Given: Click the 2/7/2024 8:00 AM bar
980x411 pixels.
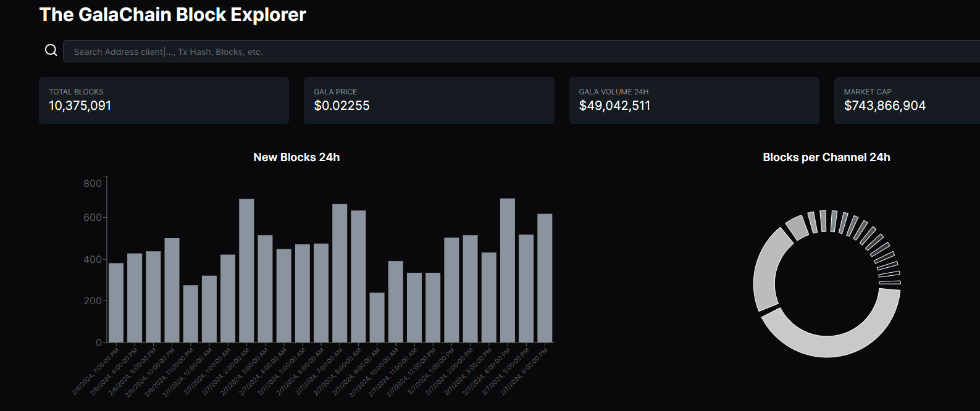Looking at the screenshot, I should tap(358, 276).
